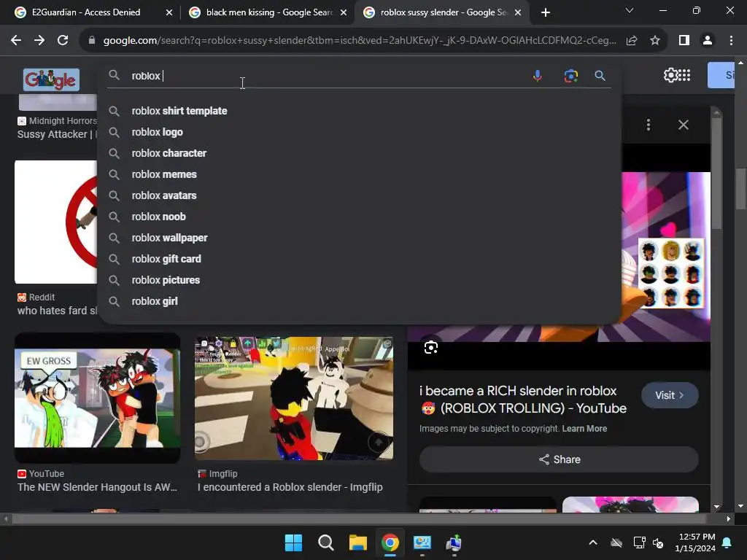Image resolution: width=747 pixels, height=560 pixels.
Task: Search inside image using Lens overlay icon
Action: (430, 348)
